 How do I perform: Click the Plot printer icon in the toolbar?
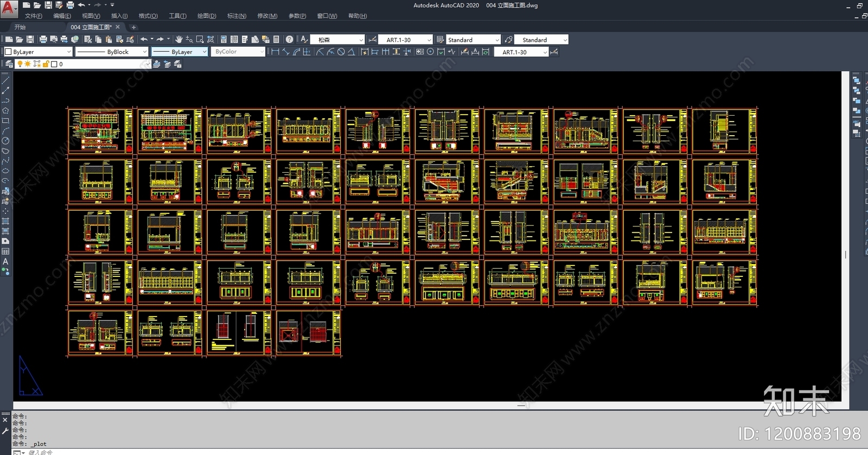(43, 39)
